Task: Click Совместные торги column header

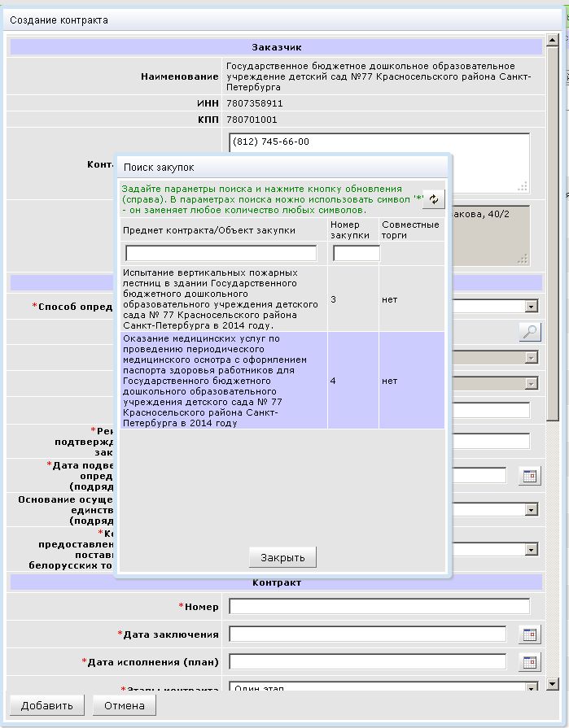Action: click(410, 230)
